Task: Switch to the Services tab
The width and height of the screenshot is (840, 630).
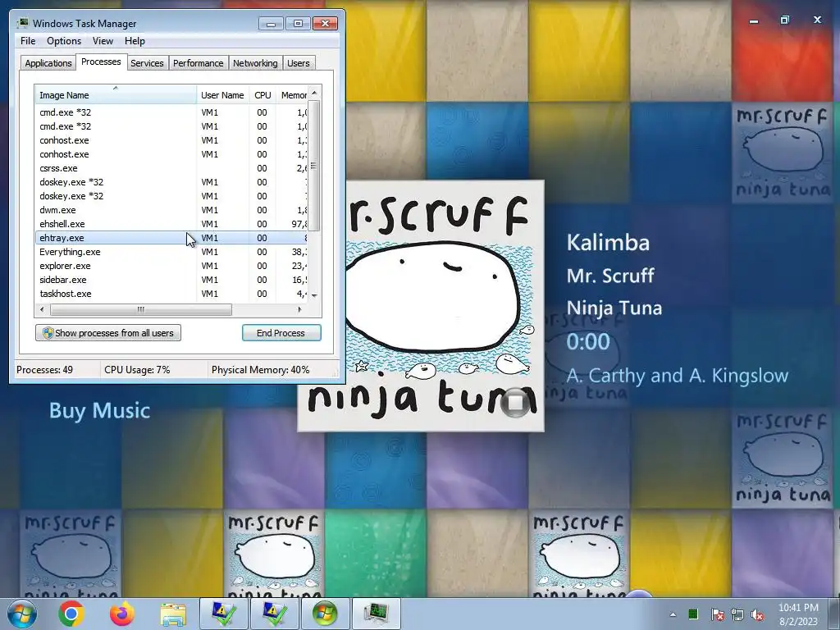Action: [x=147, y=63]
